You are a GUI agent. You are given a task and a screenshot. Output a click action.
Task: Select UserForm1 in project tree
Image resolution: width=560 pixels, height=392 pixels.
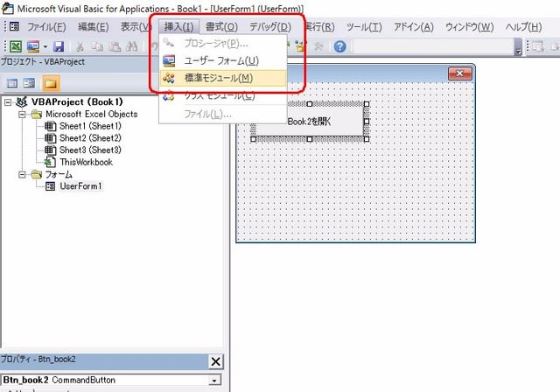coord(80,186)
